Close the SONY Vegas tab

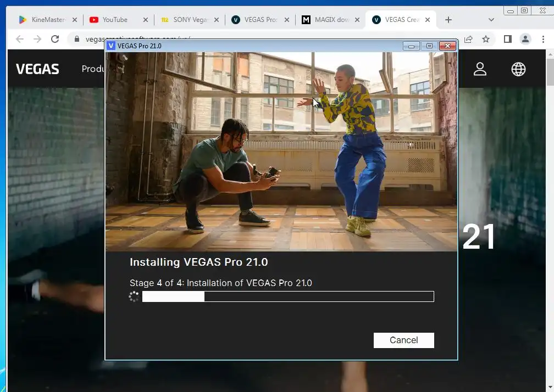(x=217, y=20)
